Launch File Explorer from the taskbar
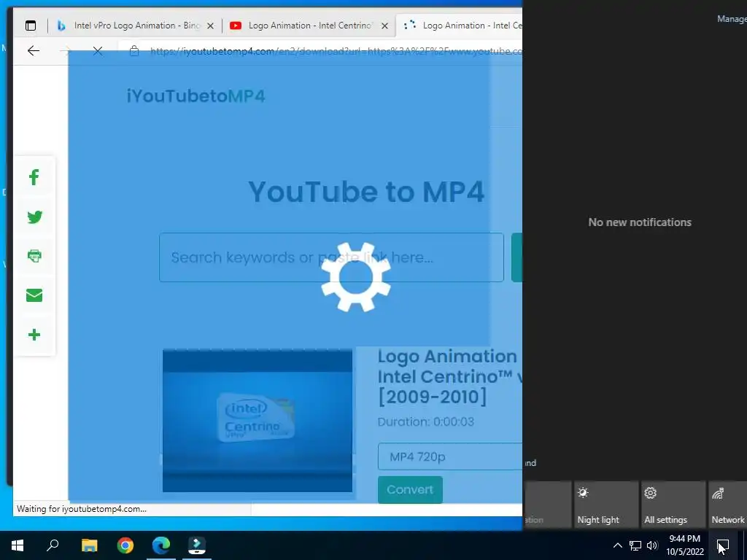Screen dimensions: 747x560 [x=90, y=545]
